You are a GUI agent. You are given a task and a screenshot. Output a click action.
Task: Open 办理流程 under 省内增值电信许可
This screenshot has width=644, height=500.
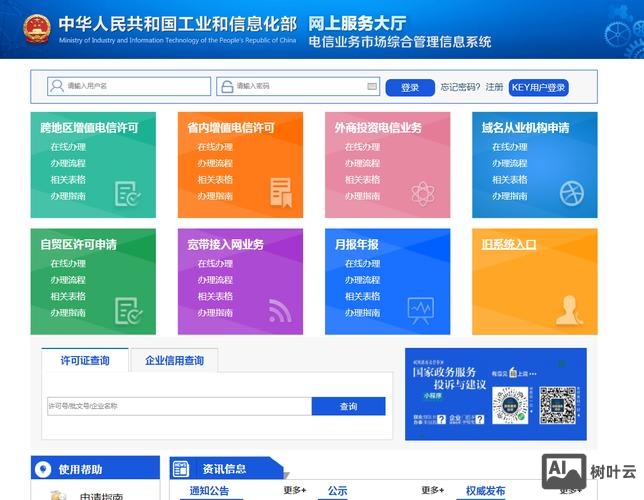[x=215, y=163]
